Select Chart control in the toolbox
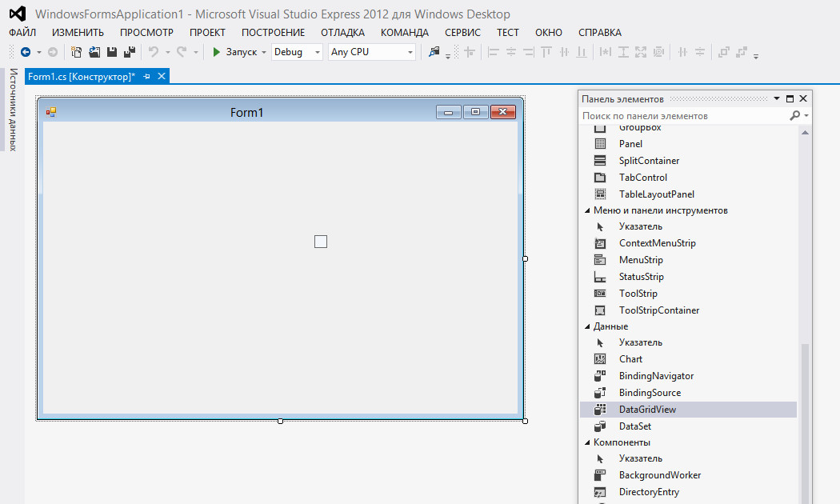Viewport: 840px width, 504px height. [688, 359]
